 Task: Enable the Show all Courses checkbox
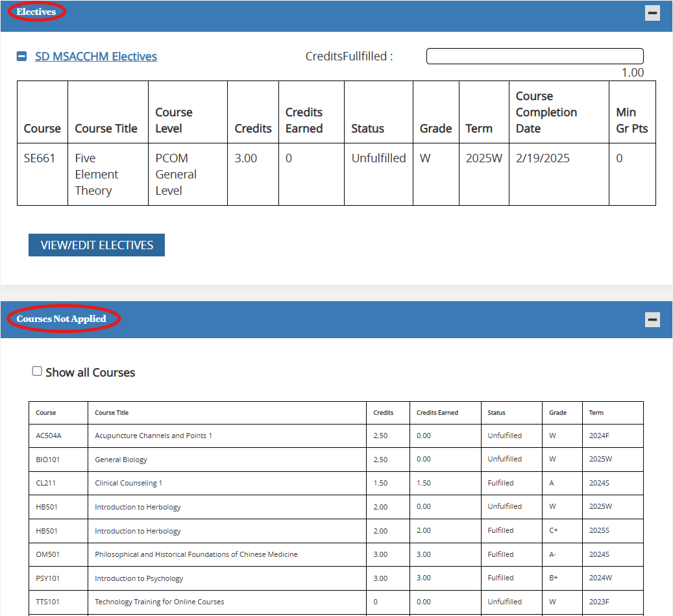pyautogui.click(x=38, y=371)
